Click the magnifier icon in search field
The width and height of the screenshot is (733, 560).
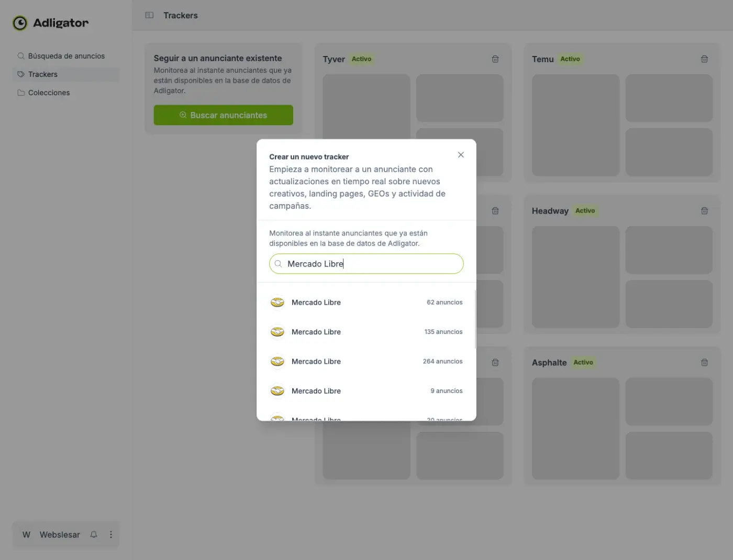coord(278,264)
